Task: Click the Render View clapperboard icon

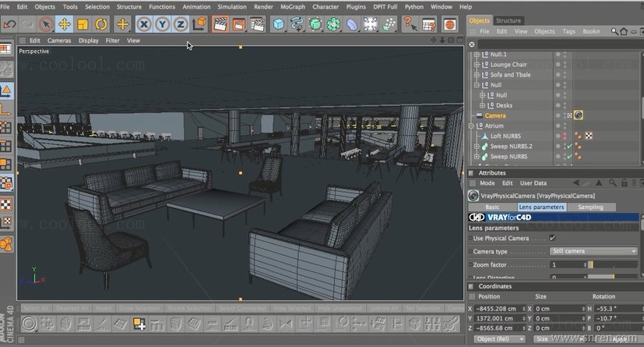Action: pos(219,24)
